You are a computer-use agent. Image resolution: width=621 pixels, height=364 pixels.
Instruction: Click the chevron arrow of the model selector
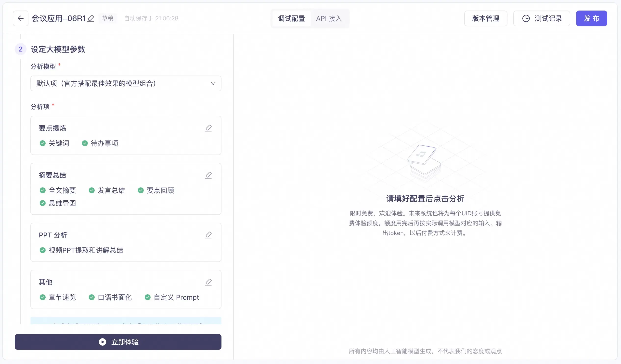click(x=213, y=83)
